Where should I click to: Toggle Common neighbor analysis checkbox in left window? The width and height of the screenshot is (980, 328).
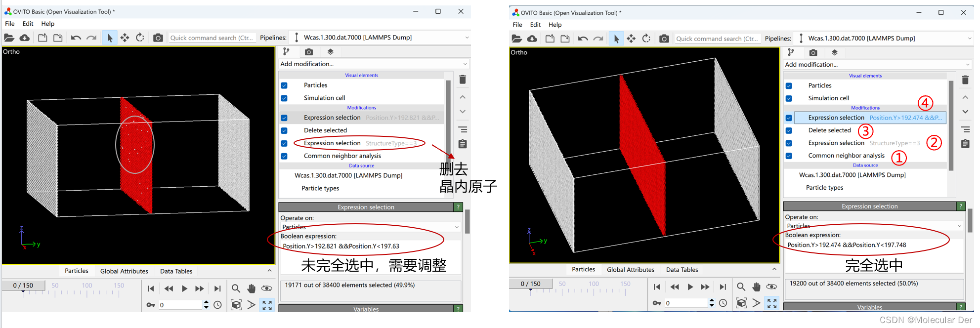[x=284, y=156]
